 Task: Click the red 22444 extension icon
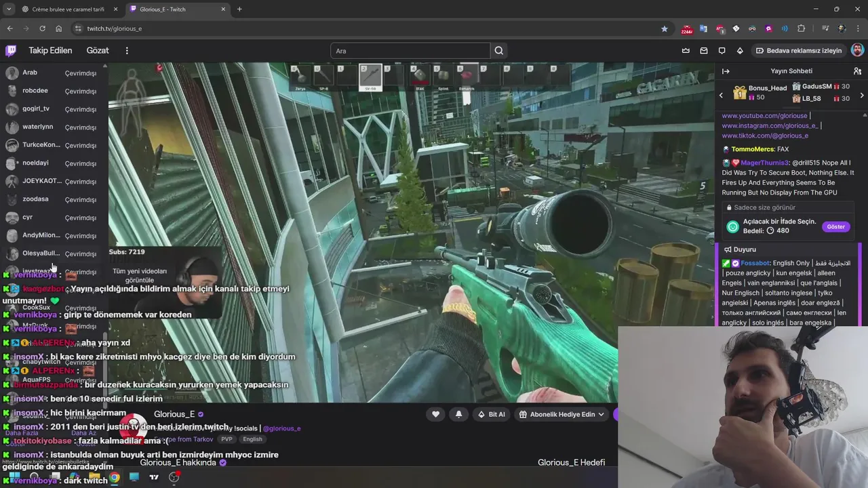point(687,28)
